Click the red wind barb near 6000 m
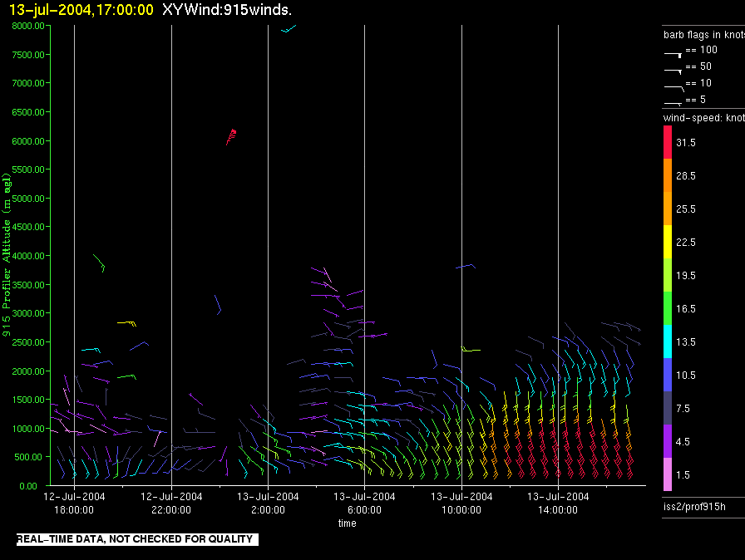This screenshot has height=560, width=745. point(231,137)
